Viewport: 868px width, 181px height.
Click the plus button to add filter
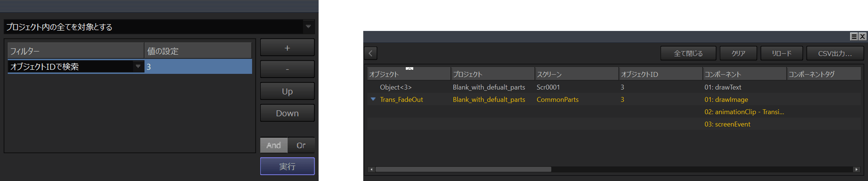pyautogui.click(x=287, y=48)
